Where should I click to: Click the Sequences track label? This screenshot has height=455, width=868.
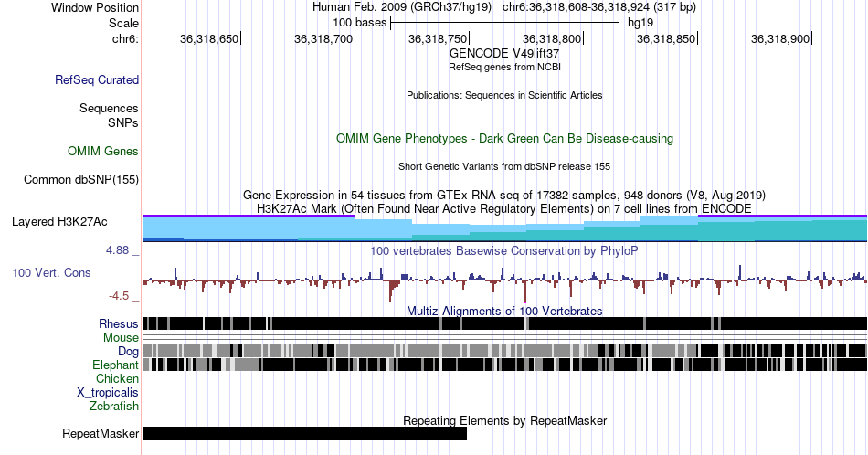[x=109, y=108]
